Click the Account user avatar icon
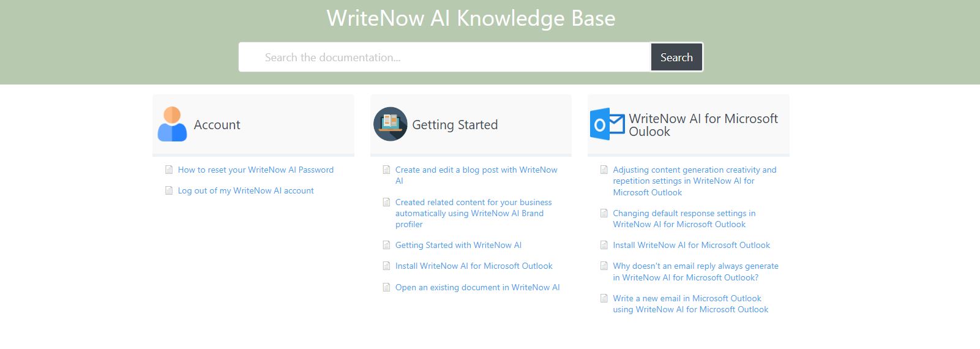980x349 pixels. [x=172, y=124]
